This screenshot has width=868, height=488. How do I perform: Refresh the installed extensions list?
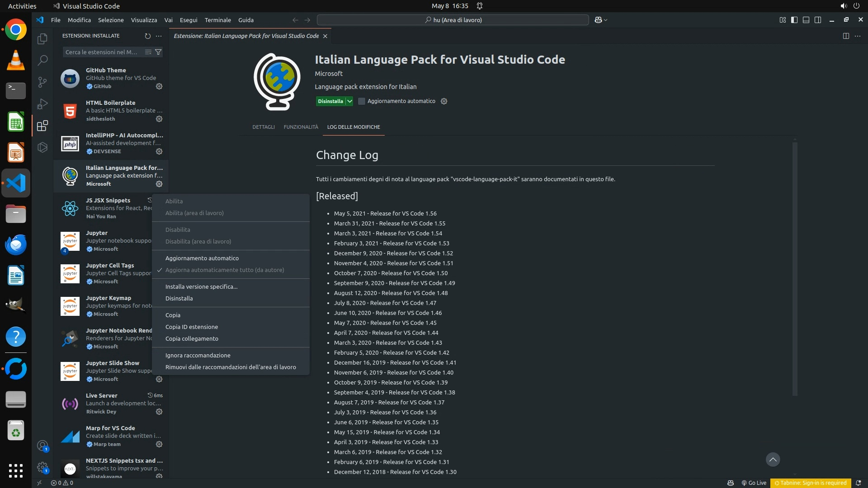[147, 36]
